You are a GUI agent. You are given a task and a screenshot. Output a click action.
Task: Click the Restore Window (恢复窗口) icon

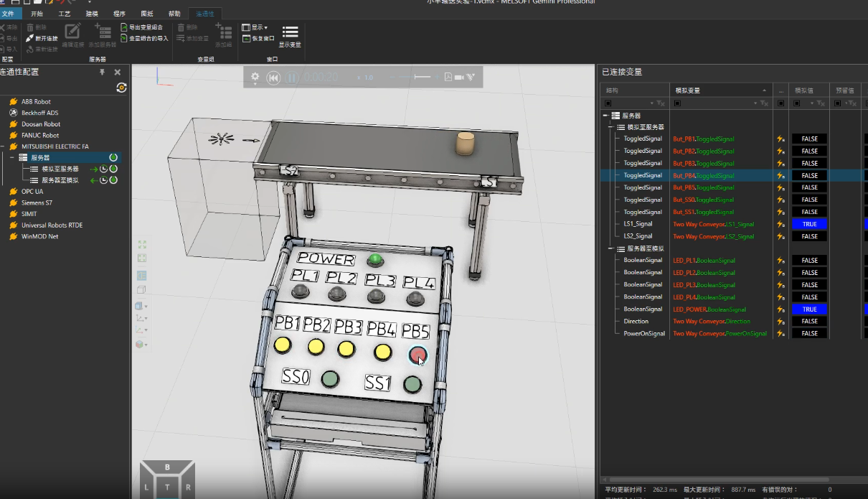[x=246, y=38]
